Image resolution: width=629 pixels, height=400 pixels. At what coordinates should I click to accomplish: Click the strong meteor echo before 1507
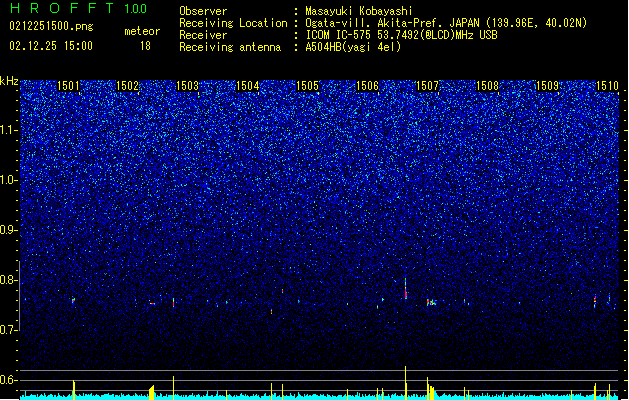406,288
